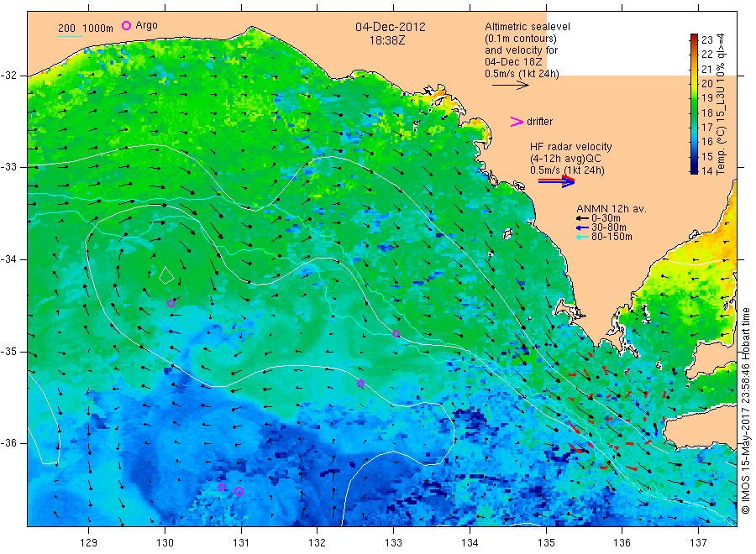
Task: Click latitude axis label -32
Action: click(8, 76)
